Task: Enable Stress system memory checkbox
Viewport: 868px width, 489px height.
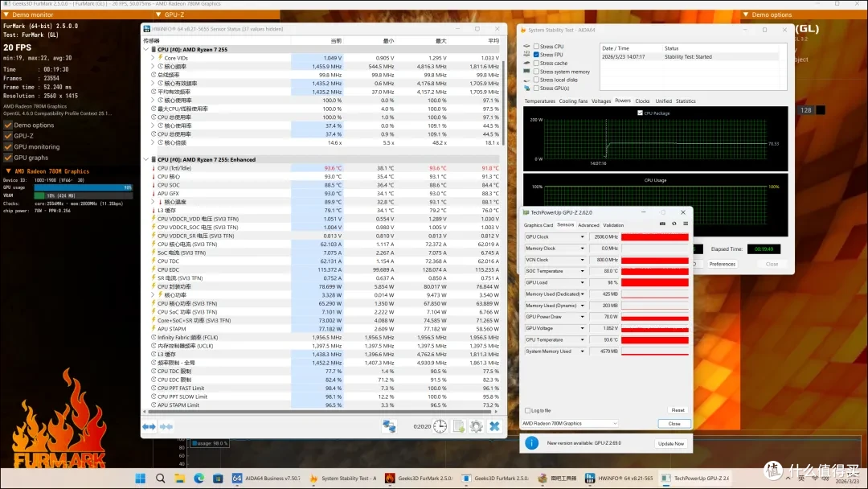Action: point(536,72)
